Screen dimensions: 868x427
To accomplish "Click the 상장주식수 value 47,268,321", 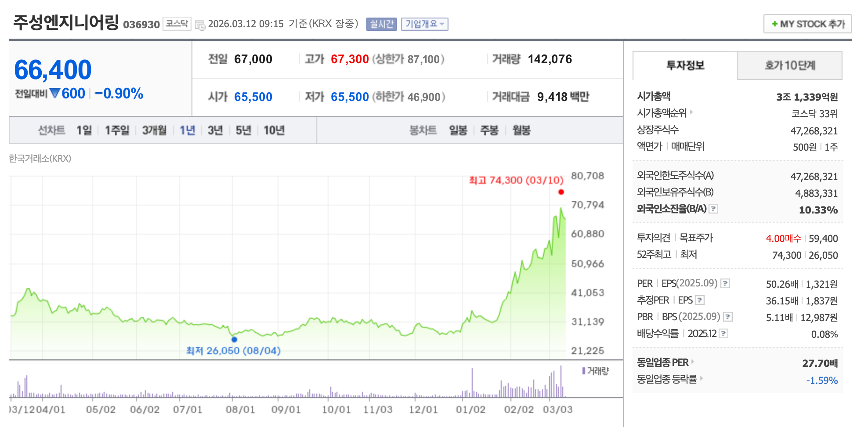I will pyautogui.click(x=814, y=131).
